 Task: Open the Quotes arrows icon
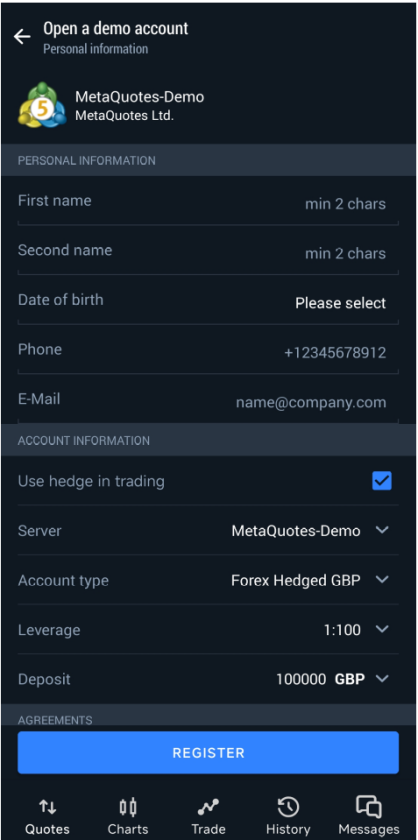pos(47,807)
